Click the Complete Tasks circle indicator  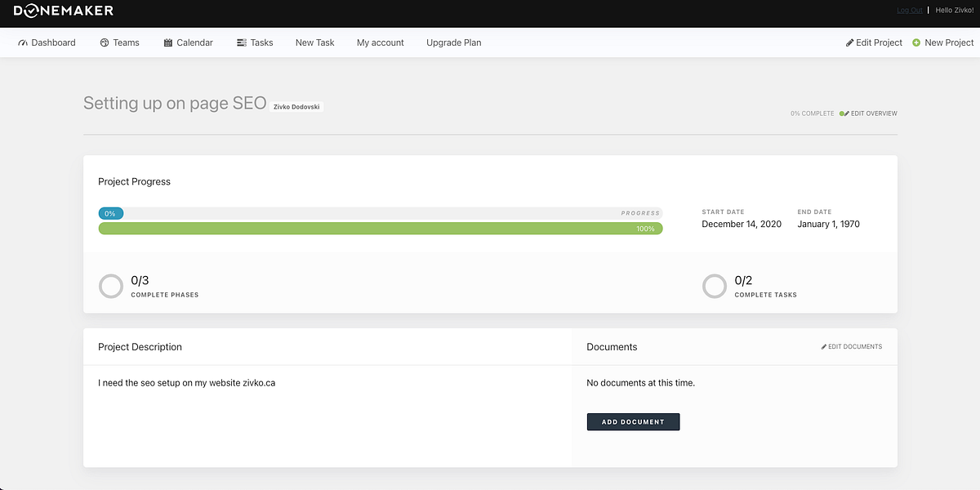coord(715,286)
